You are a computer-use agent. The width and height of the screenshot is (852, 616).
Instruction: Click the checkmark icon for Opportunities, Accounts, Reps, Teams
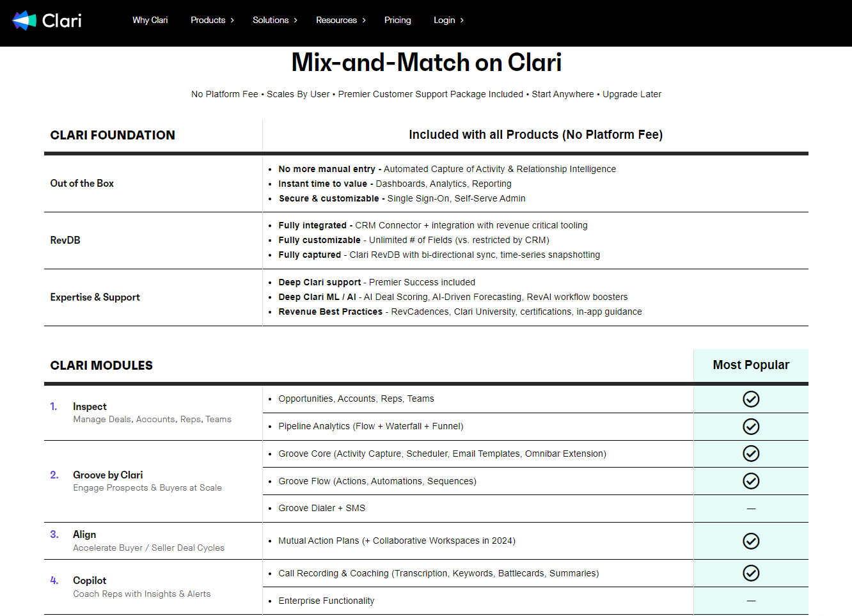[x=751, y=399]
